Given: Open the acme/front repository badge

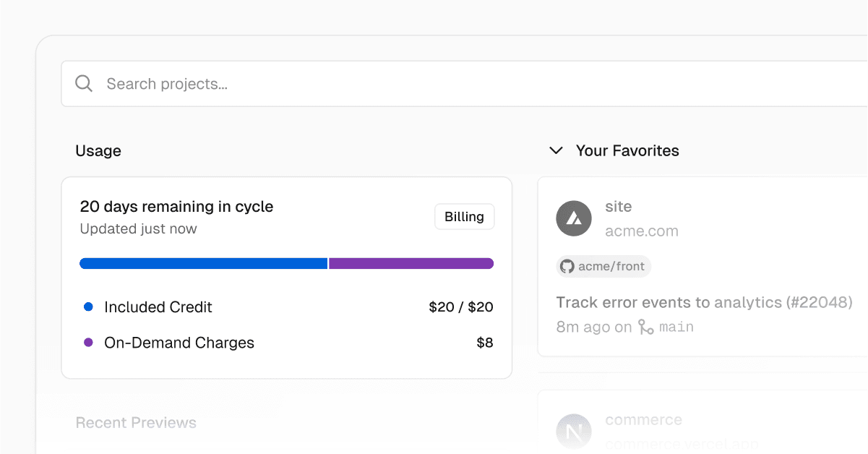Looking at the screenshot, I should coord(603,267).
